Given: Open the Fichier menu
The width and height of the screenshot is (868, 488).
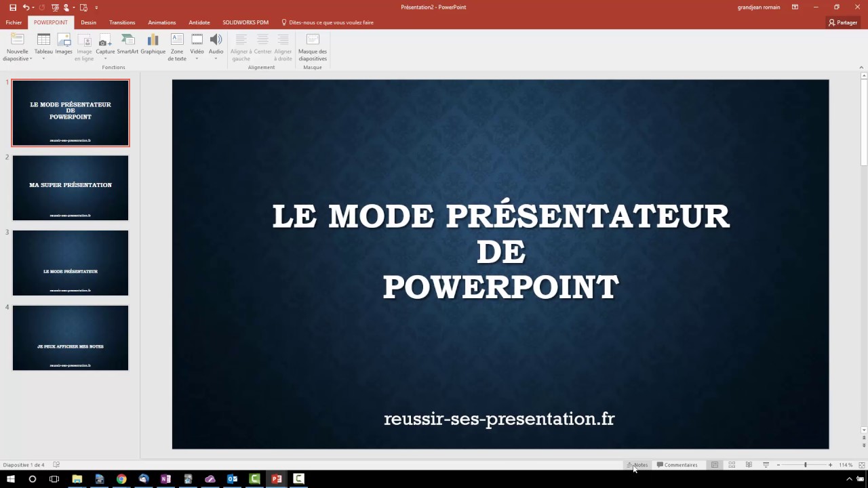Looking at the screenshot, I should (14, 22).
